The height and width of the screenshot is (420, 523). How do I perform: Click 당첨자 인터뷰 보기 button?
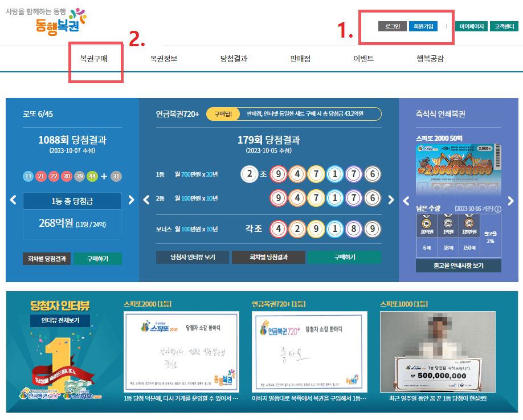point(193,257)
